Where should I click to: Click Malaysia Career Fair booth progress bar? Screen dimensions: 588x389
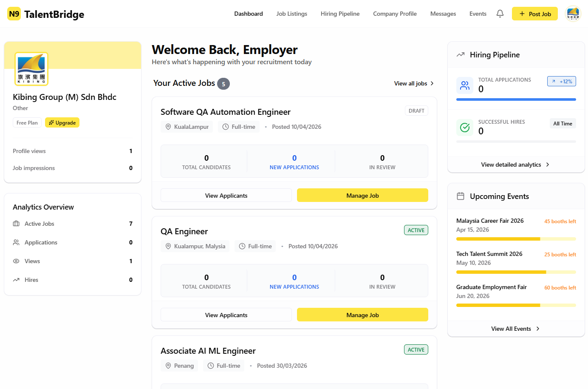tap(516, 239)
